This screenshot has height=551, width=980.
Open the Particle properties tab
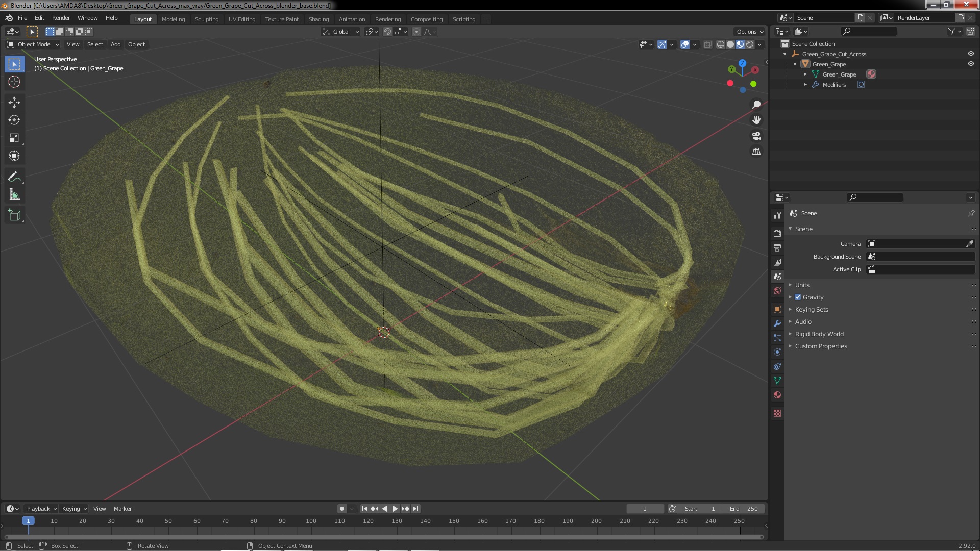(x=777, y=338)
